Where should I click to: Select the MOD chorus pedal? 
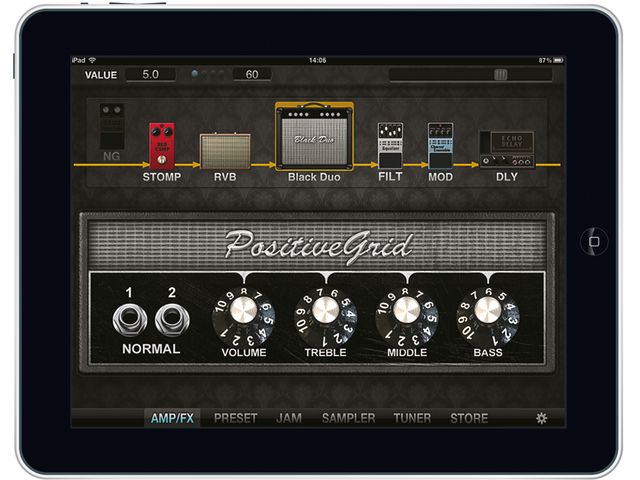[440, 145]
